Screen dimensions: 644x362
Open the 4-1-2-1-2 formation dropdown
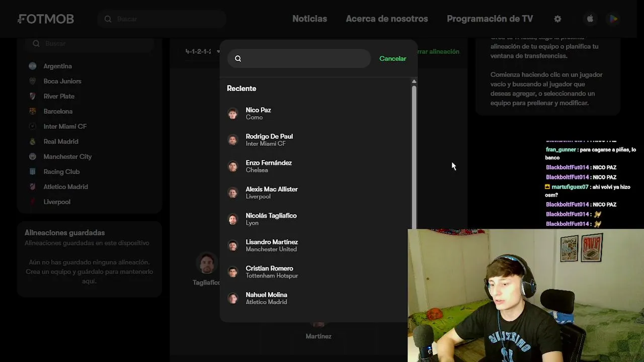tap(203, 51)
